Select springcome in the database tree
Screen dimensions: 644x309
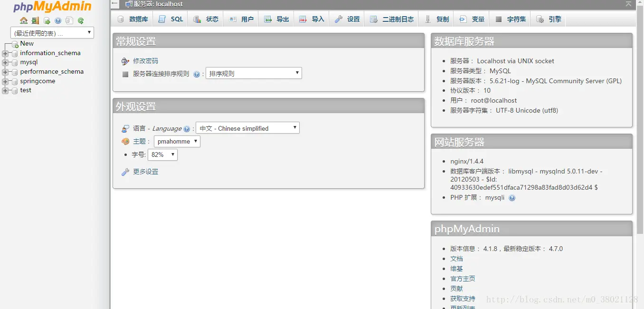[x=38, y=81]
